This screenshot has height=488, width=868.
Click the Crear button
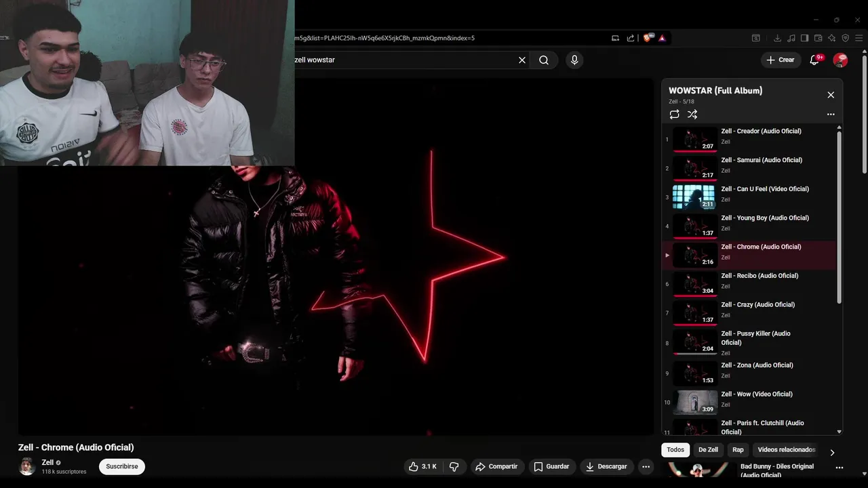point(780,60)
